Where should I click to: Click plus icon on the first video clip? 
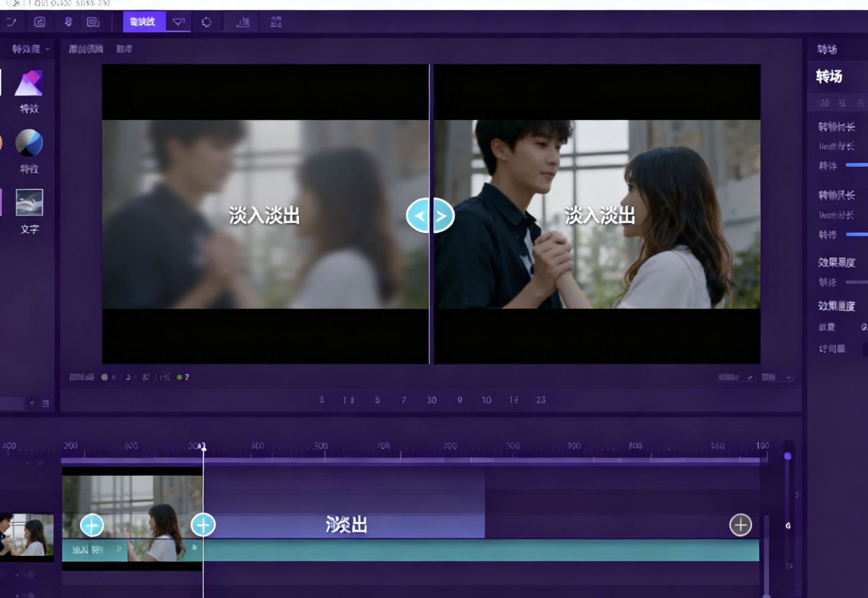click(91, 525)
